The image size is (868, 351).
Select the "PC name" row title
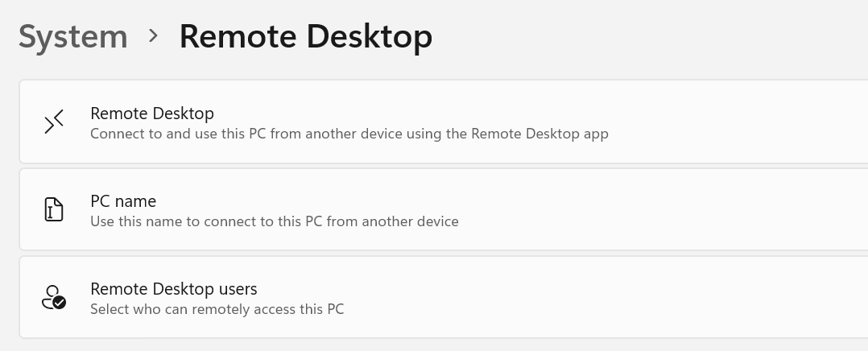coord(123,201)
